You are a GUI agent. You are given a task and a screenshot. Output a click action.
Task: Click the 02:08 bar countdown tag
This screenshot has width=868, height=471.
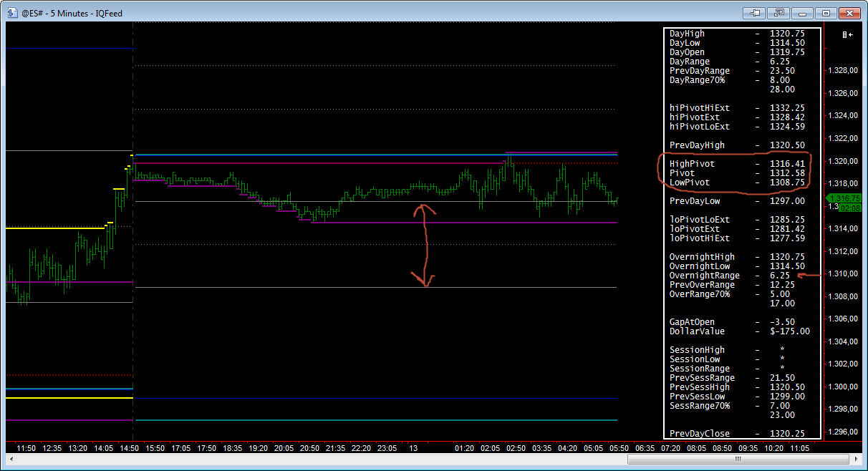(x=850, y=208)
